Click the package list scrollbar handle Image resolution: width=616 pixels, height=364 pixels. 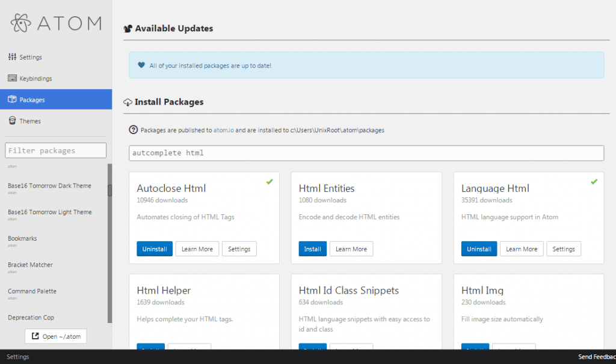tap(110, 190)
